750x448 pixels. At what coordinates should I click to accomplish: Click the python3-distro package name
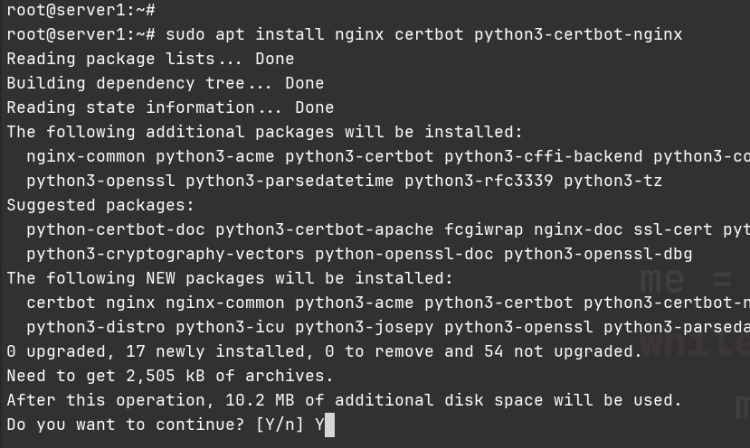(x=86, y=327)
